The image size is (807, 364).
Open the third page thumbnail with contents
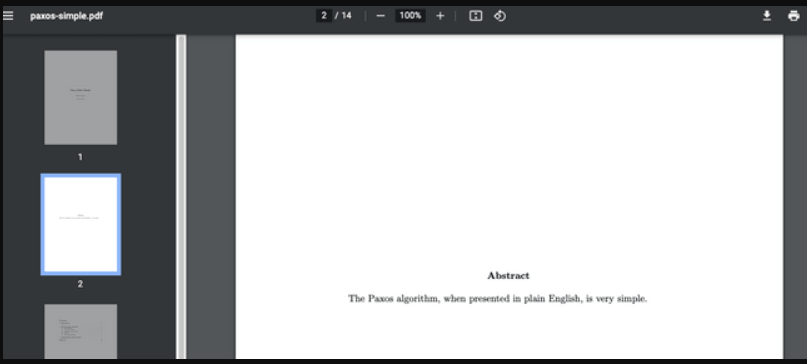(x=80, y=331)
